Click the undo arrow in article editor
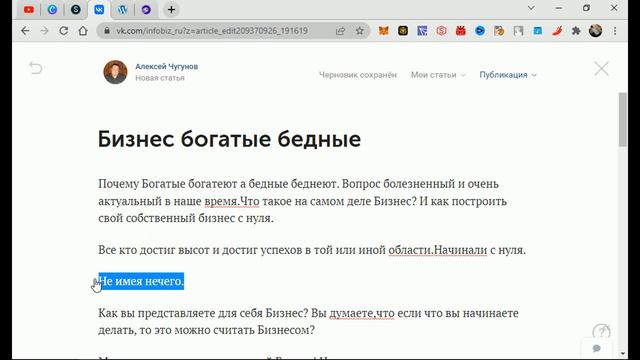Viewport: 640px width, 360px height. [x=36, y=68]
